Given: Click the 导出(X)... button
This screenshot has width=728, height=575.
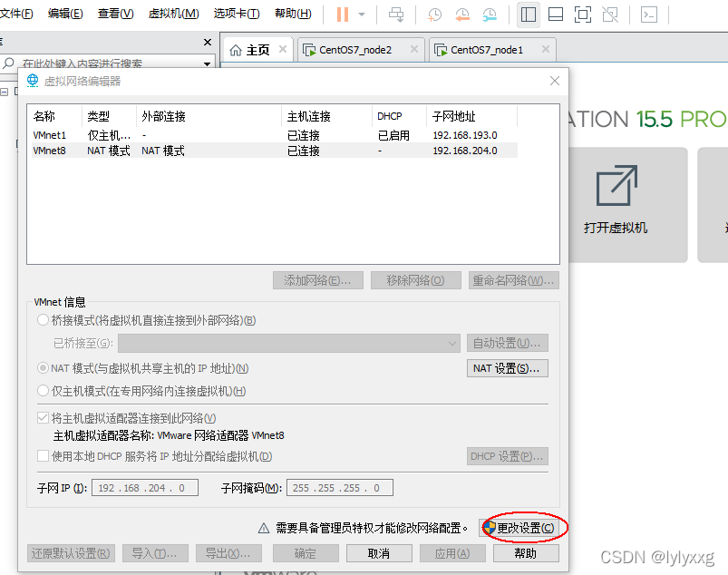Looking at the screenshot, I should pos(228,553).
